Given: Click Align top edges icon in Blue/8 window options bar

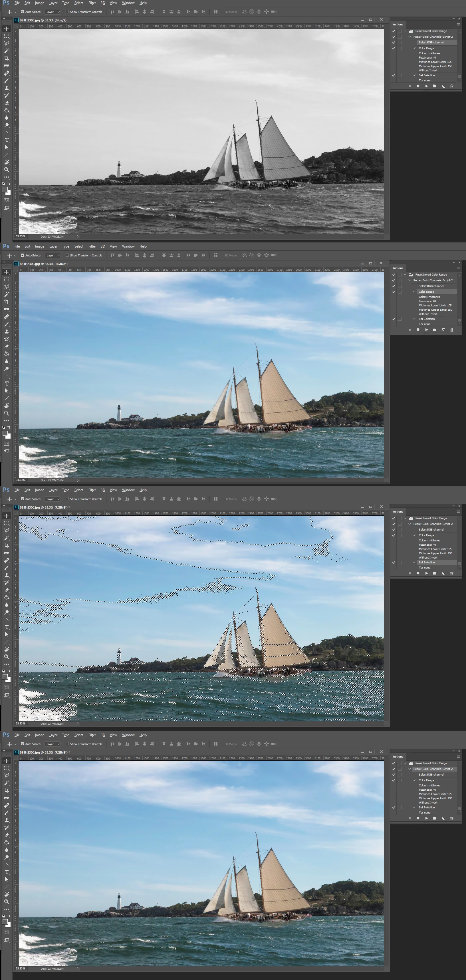Looking at the screenshot, I should [112, 12].
